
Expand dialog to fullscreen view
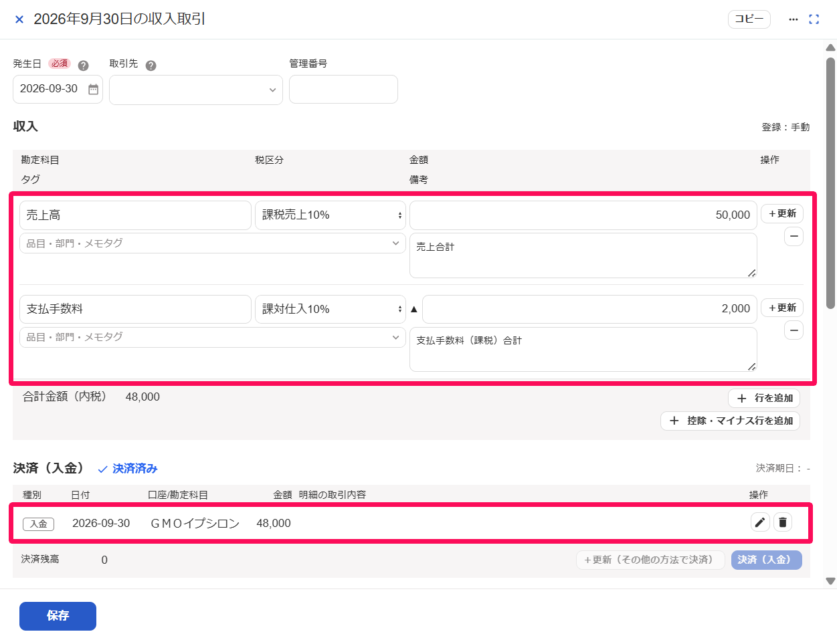coord(814,19)
